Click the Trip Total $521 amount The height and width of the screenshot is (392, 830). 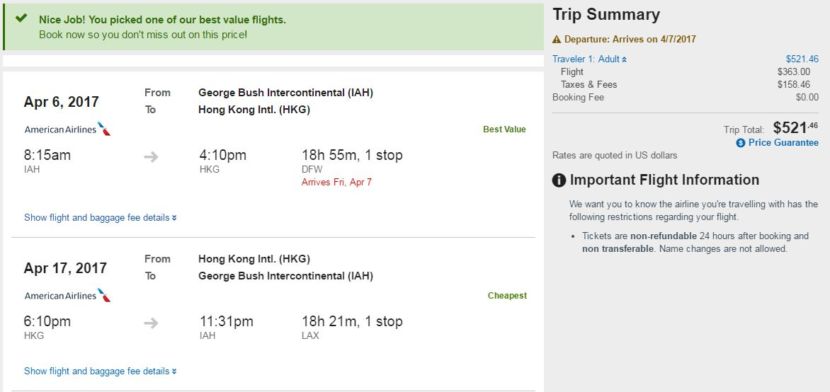[x=796, y=127]
